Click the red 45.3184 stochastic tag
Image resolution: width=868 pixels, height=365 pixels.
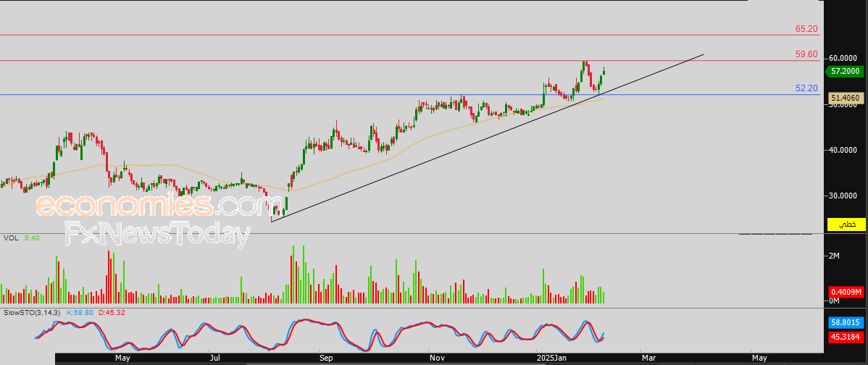846,336
